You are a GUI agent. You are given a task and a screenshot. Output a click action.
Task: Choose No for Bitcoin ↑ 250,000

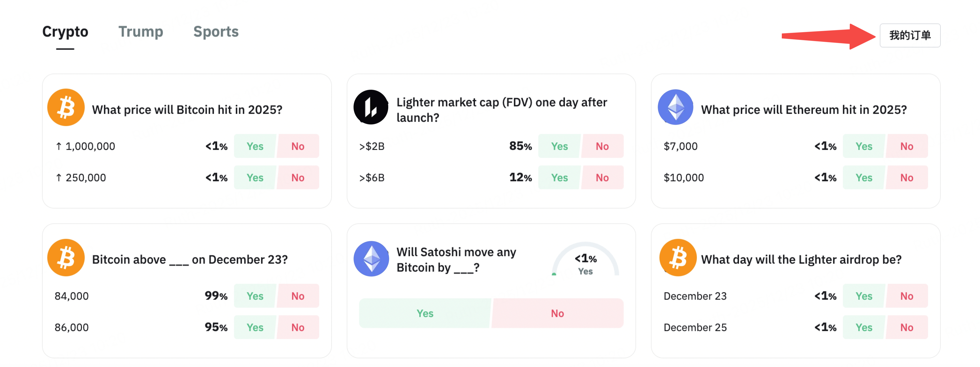(x=298, y=178)
